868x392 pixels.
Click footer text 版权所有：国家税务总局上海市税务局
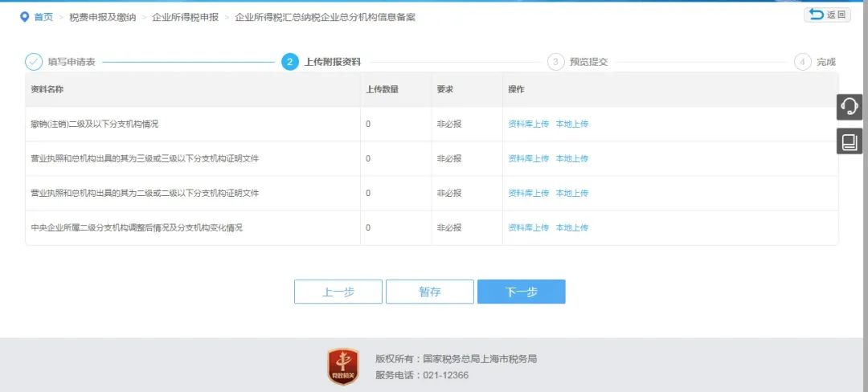(457, 359)
